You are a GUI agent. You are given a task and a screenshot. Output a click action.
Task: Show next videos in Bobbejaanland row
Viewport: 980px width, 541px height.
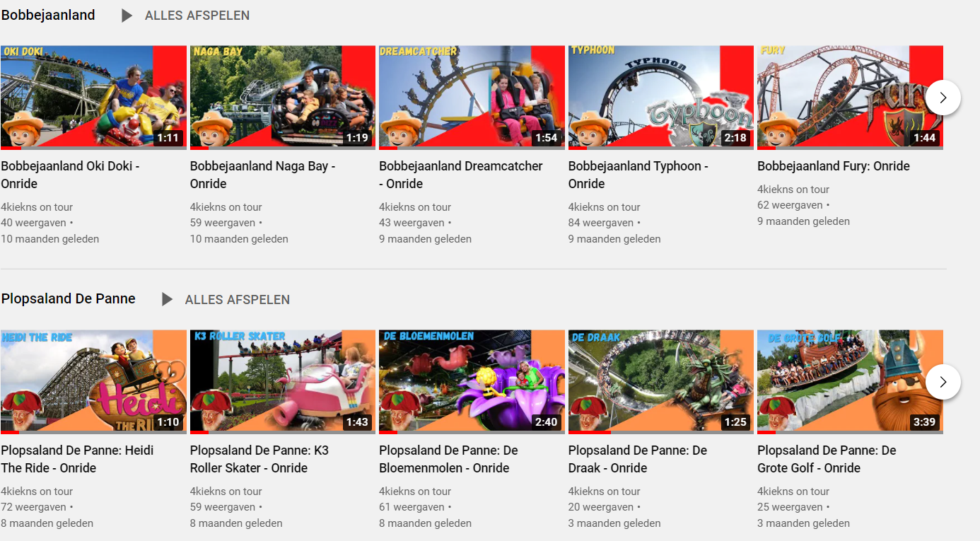point(943,98)
